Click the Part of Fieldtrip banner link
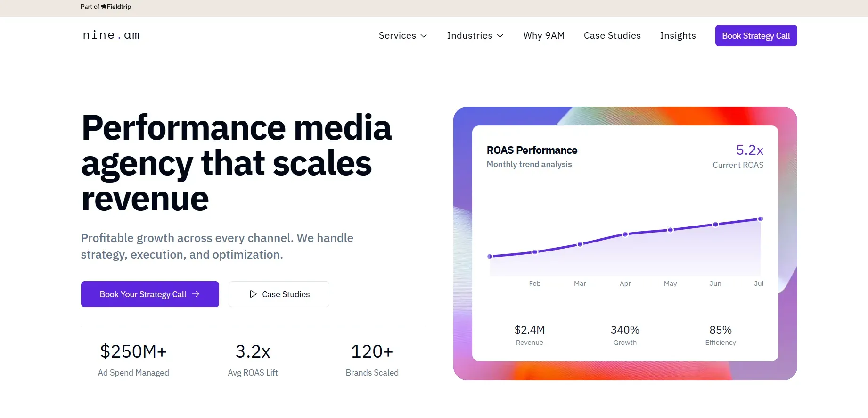This screenshot has height=418, width=868. tap(106, 7)
